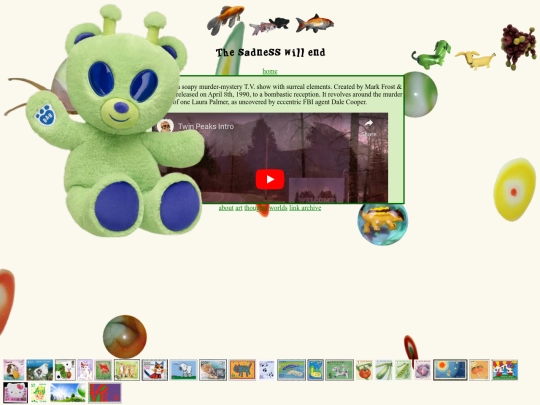This screenshot has height=405, width=540.
Task: Click the dinosaur marble below the video
Action: (382, 224)
